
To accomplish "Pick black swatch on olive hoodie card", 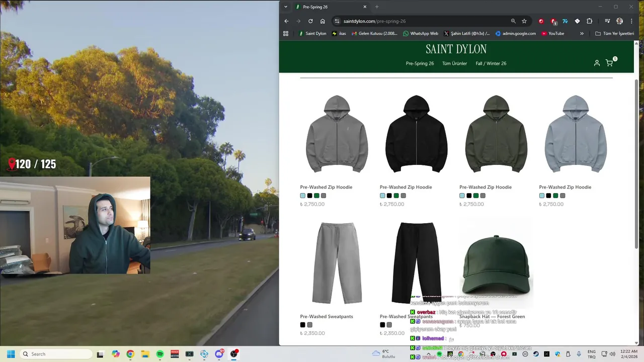I will point(469,196).
